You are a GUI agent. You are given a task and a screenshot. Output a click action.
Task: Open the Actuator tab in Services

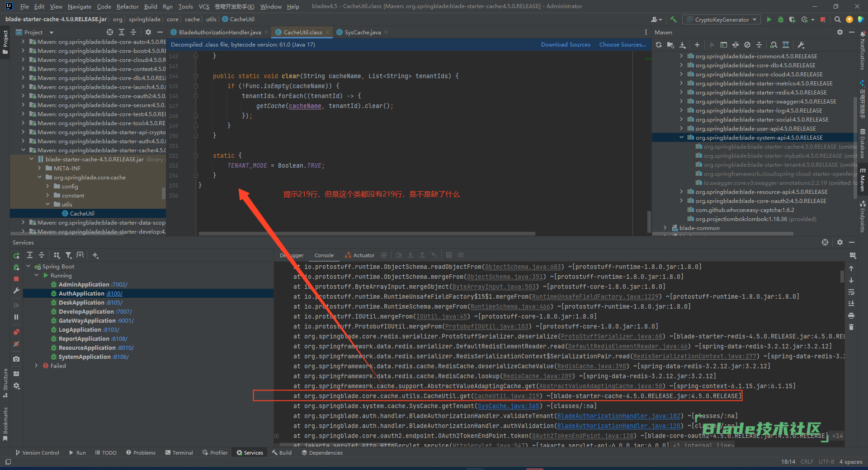[360, 255]
